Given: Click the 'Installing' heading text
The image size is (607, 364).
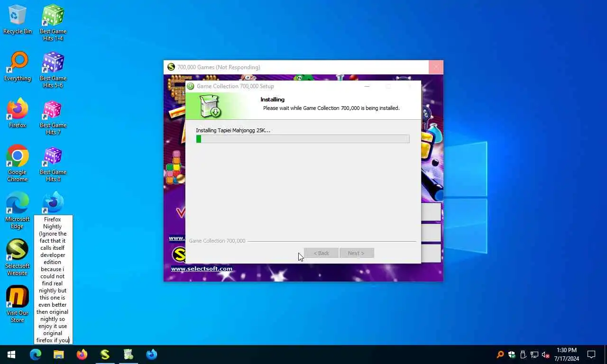Looking at the screenshot, I should coord(272,100).
